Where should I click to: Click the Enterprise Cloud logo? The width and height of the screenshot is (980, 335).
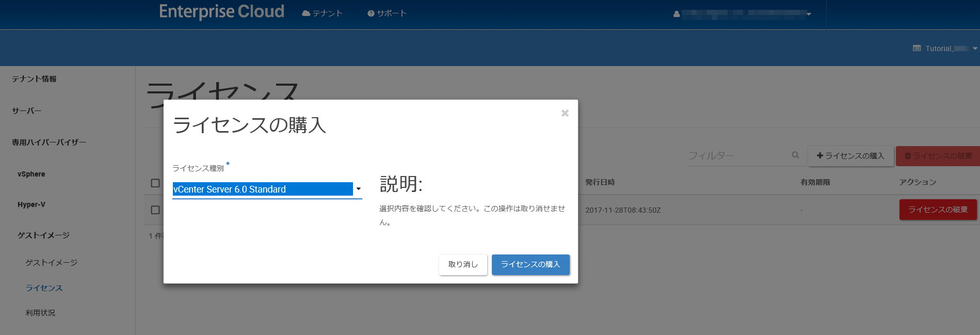(x=221, y=11)
